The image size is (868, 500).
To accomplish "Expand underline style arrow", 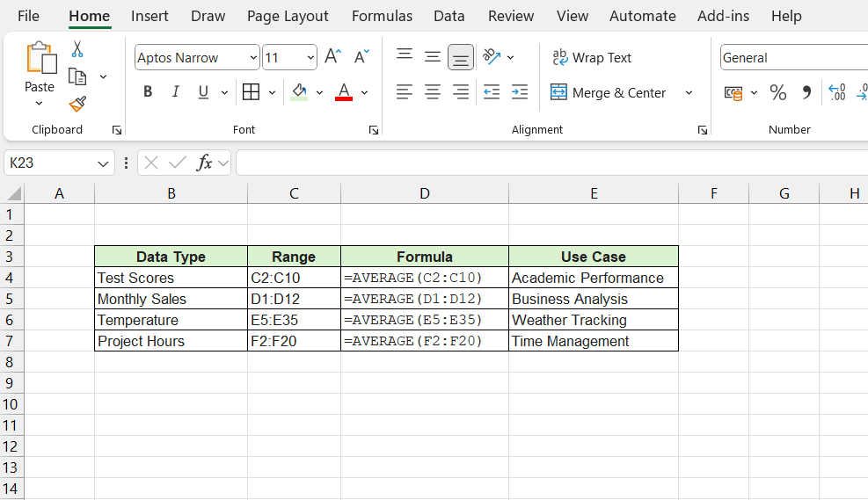I will tap(224, 92).
